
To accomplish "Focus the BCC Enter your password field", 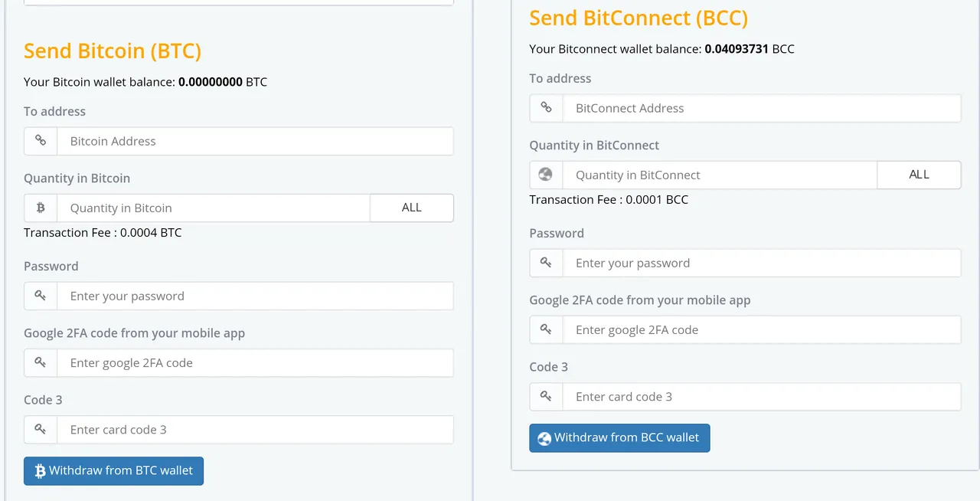I will (762, 263).
